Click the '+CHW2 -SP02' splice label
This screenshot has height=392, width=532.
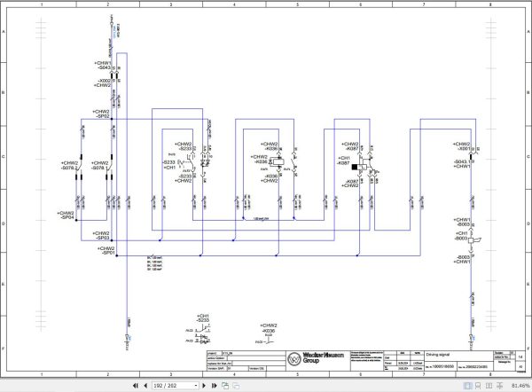[x=101, y=114]
